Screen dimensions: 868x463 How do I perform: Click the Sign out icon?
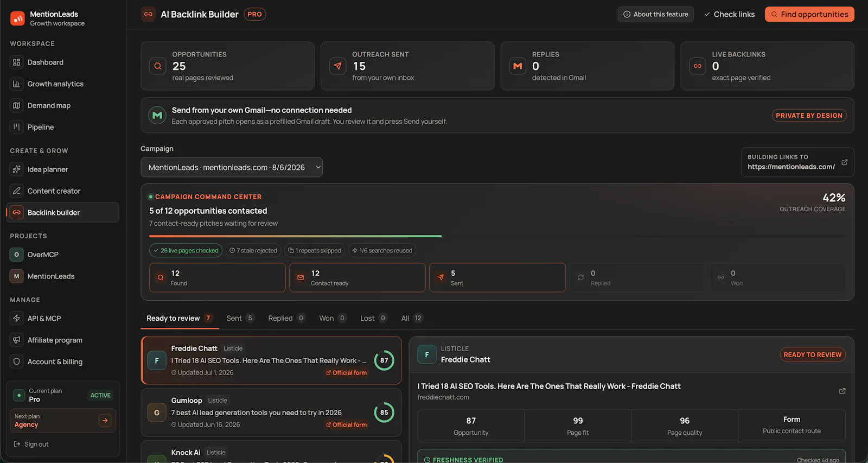[17, 444]
